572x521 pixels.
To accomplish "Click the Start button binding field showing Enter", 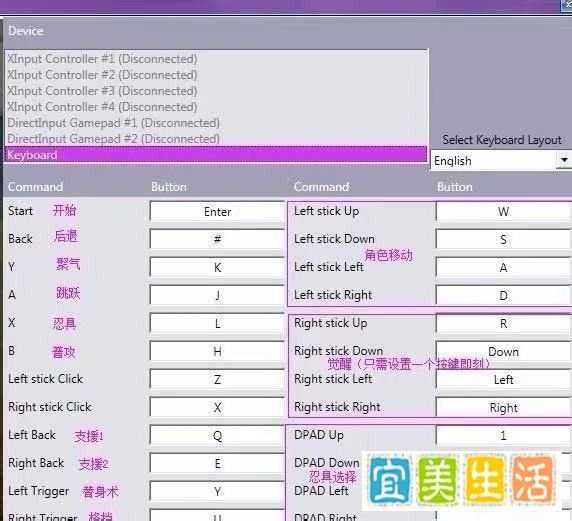I will pos(217,212).
